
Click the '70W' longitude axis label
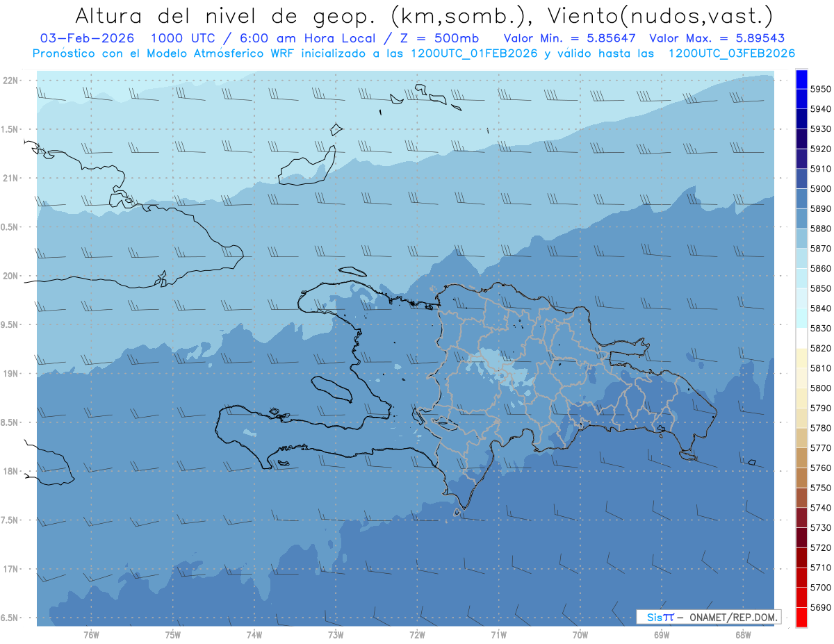pyautogui.click(x=580, y=635)
